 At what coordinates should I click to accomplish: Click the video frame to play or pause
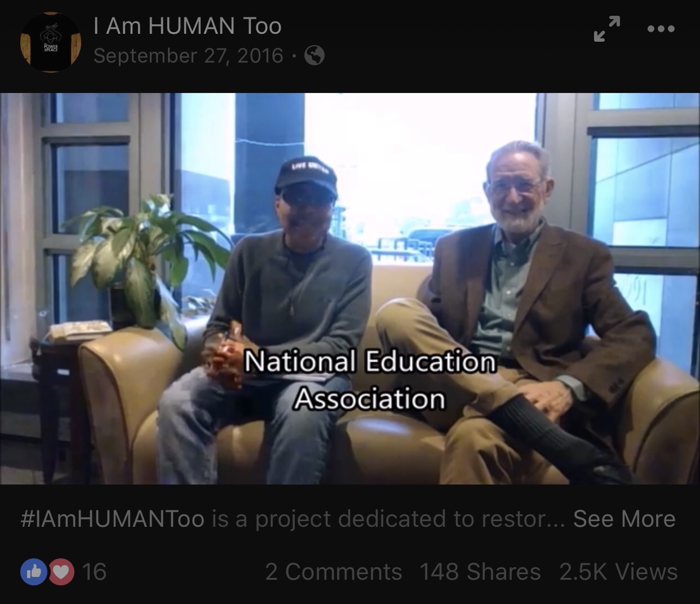[x=350, y=288]
